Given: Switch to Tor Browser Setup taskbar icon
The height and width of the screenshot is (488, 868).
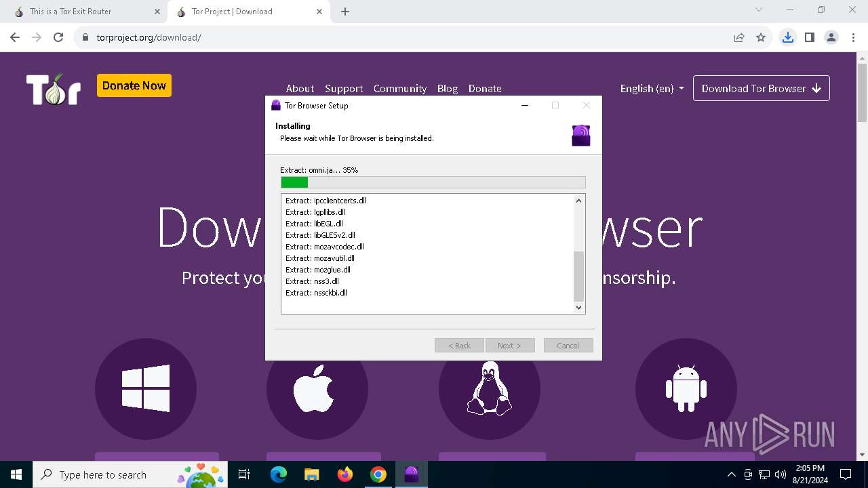Looking at the screenshot, I should pyautogui.click(x=411, y=474).
